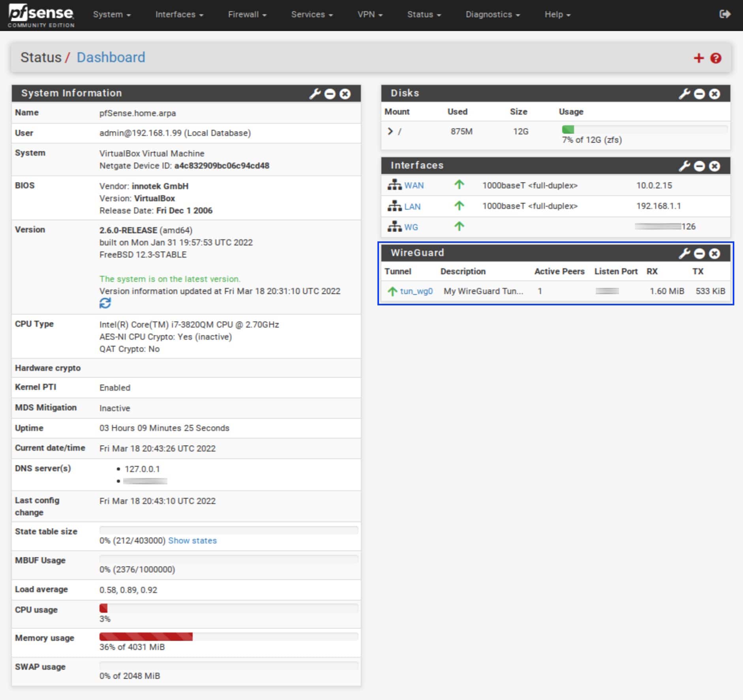Follow the Dashboard breadcrumb link
This screenshot has height=700, width=743.
click(111, 57)
